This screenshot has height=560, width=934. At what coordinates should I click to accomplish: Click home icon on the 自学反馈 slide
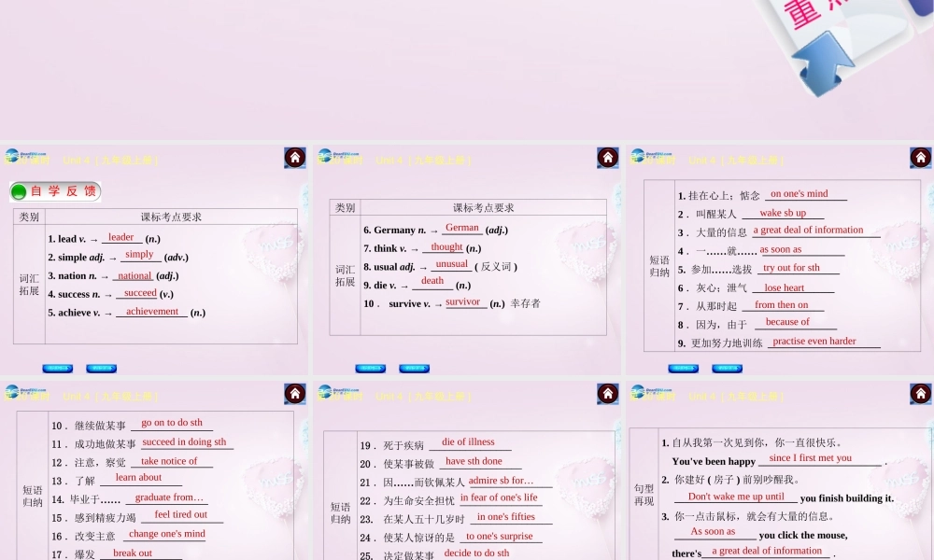point(295,158)
